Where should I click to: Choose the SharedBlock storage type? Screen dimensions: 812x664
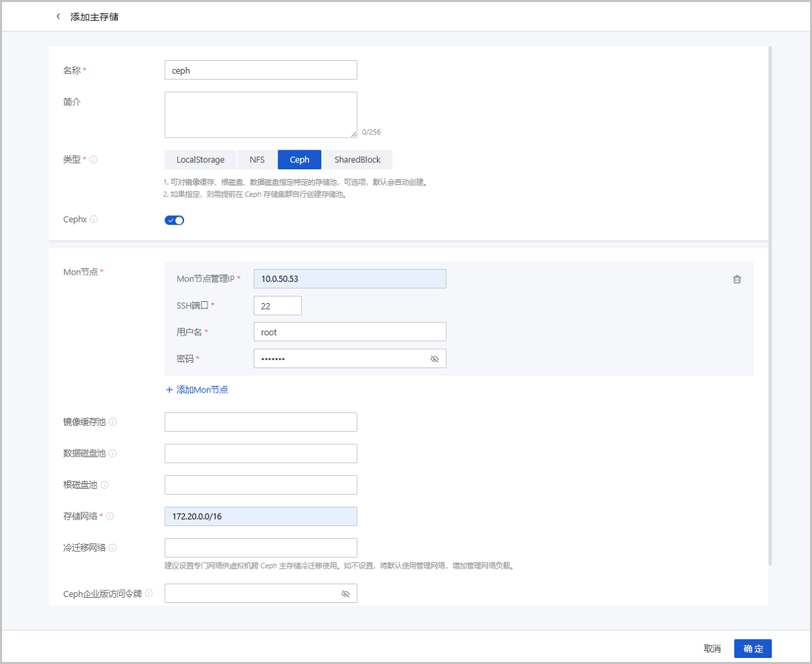357,160
